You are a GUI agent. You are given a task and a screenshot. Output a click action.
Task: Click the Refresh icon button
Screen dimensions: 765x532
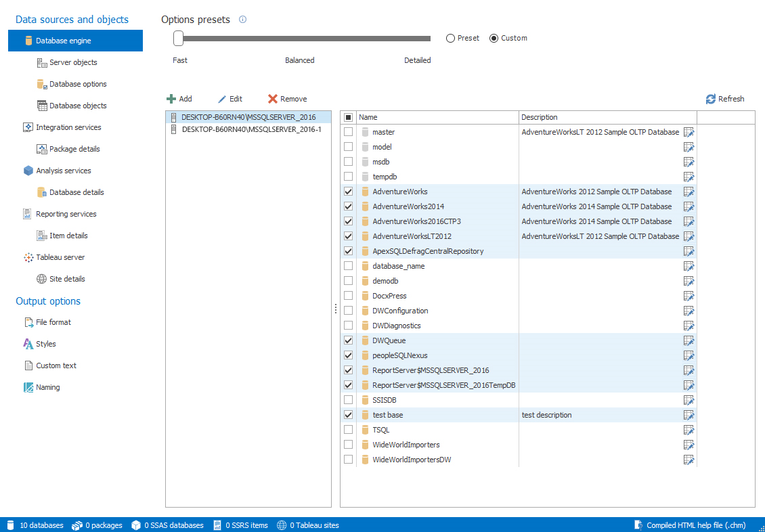(x=710, y=99)
